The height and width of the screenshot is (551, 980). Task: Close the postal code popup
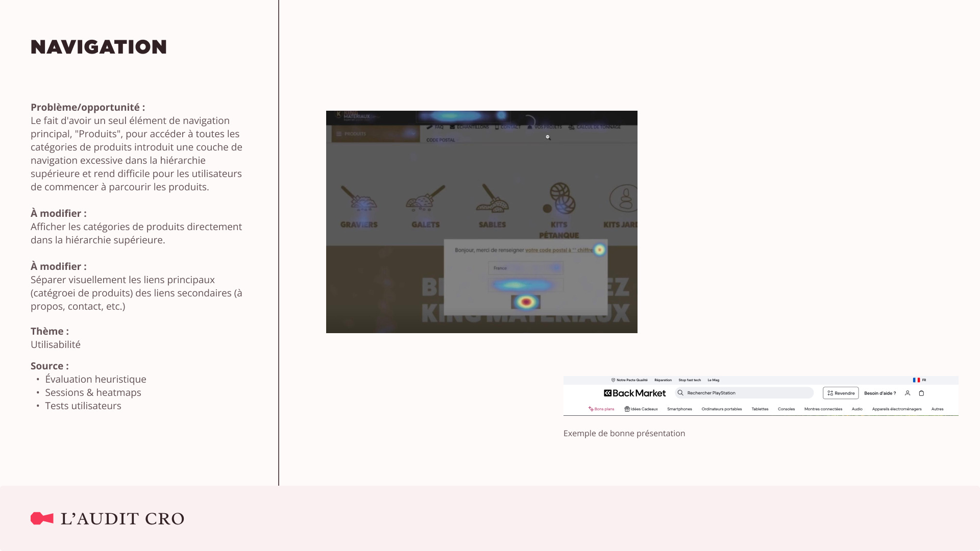point(600,249)
